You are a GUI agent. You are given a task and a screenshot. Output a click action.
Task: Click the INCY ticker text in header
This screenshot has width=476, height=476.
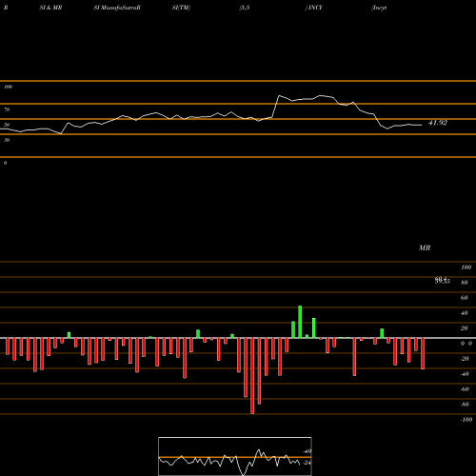(x=315, y=8)
